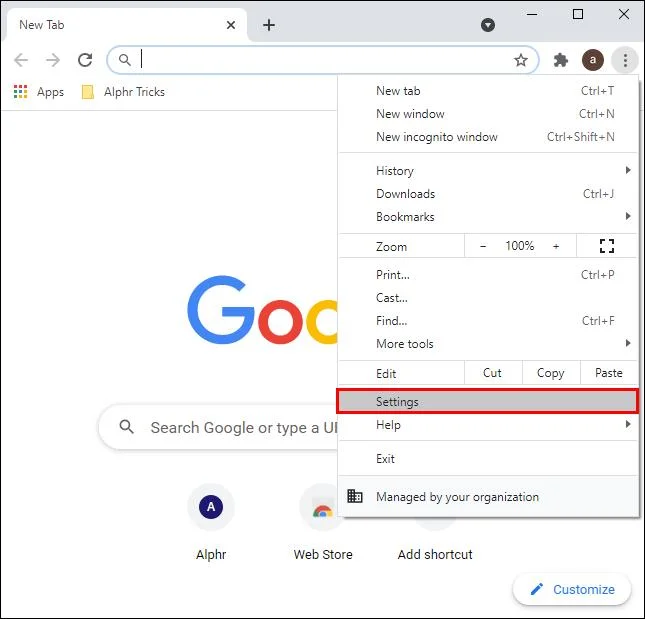
Task: Open the Alphr Tricks bookmark folder
Action: tap(123, 92)
